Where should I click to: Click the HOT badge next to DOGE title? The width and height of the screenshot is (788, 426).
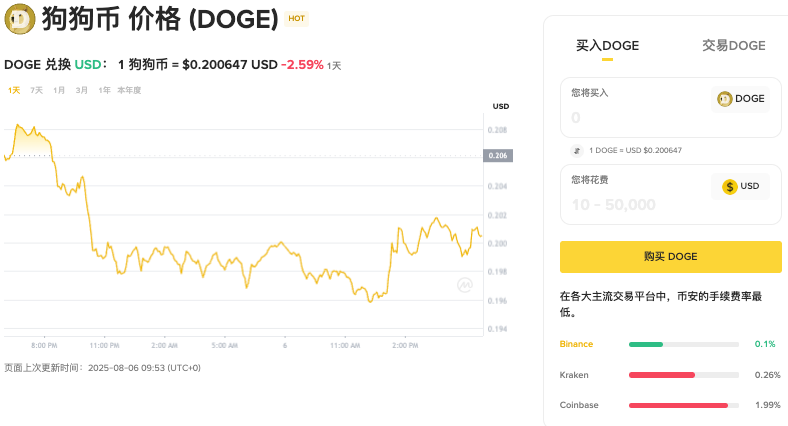(x=297, y=19)
